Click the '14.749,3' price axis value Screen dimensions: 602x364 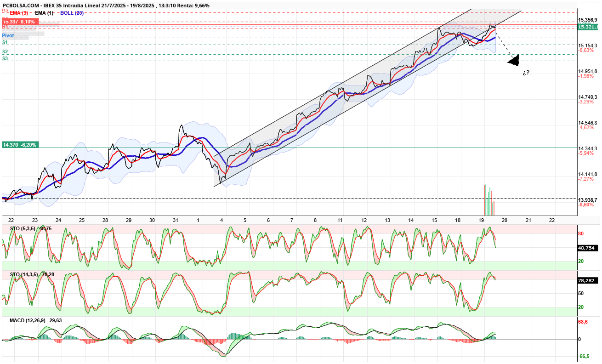point(587,97)
